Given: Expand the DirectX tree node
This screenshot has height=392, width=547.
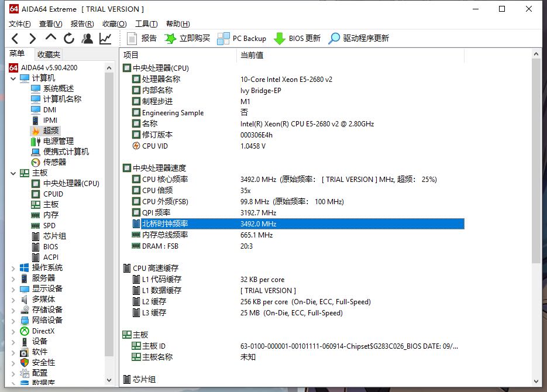Looking at the screenshot, I should 13,331.
